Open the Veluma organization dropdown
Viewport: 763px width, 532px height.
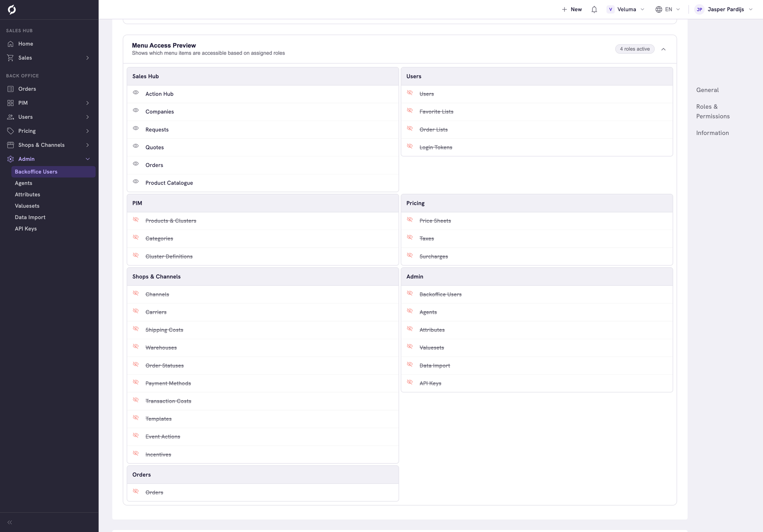tap(626, 9)
